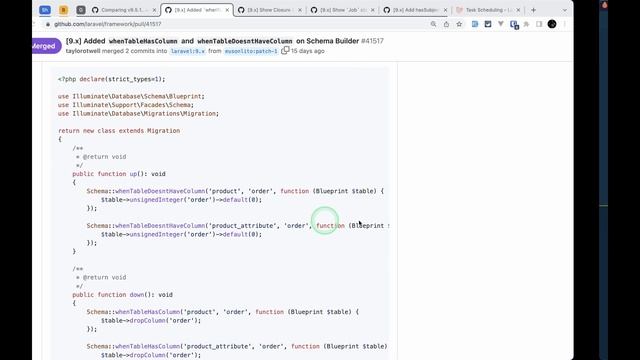This screenshot has height=360, width=640.
Task: Close the '[9.x] Show Job' tab
Action: [x=373, y=10]
